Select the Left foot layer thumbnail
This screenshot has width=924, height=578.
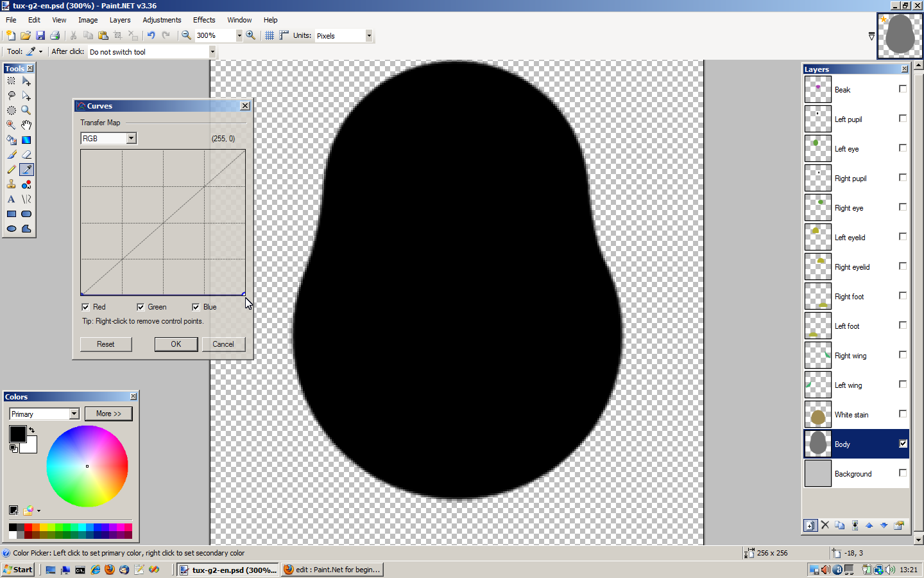tap(818, 326)
